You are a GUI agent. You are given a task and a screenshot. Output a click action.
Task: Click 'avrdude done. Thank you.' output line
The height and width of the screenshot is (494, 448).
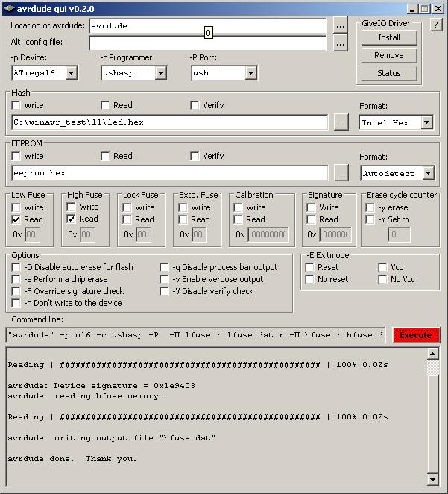click(x=72, y=459)
